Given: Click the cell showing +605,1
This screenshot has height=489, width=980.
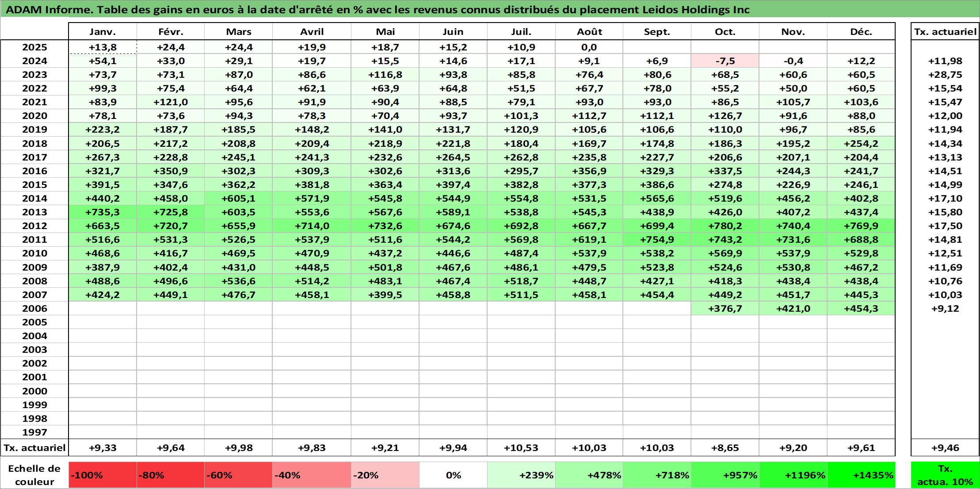Looking at the screenshot, I should 238,199.
